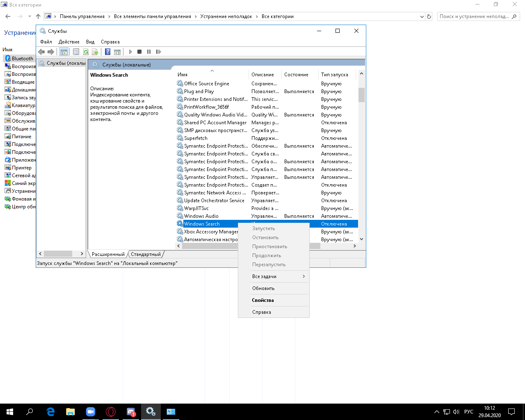Click services list scroll-down arrow
Image resolution: width=525 pixels, height=420 pixels.
click(x=361, y=239)
